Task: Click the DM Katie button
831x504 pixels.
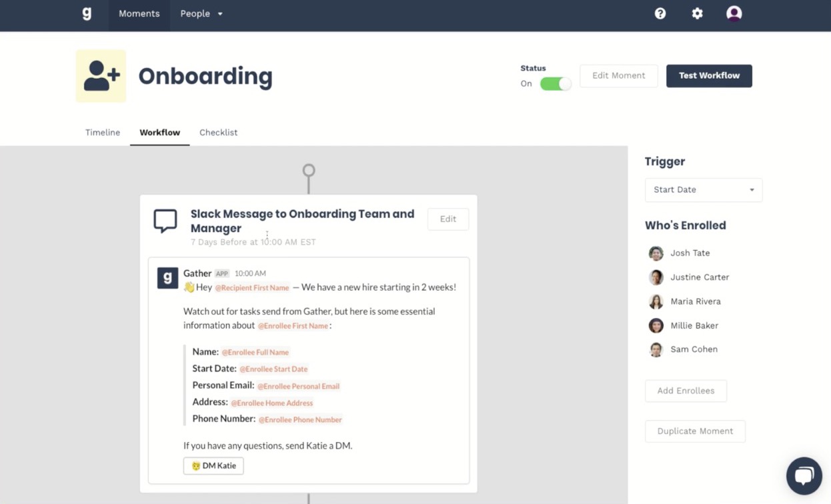Action: 213,465
